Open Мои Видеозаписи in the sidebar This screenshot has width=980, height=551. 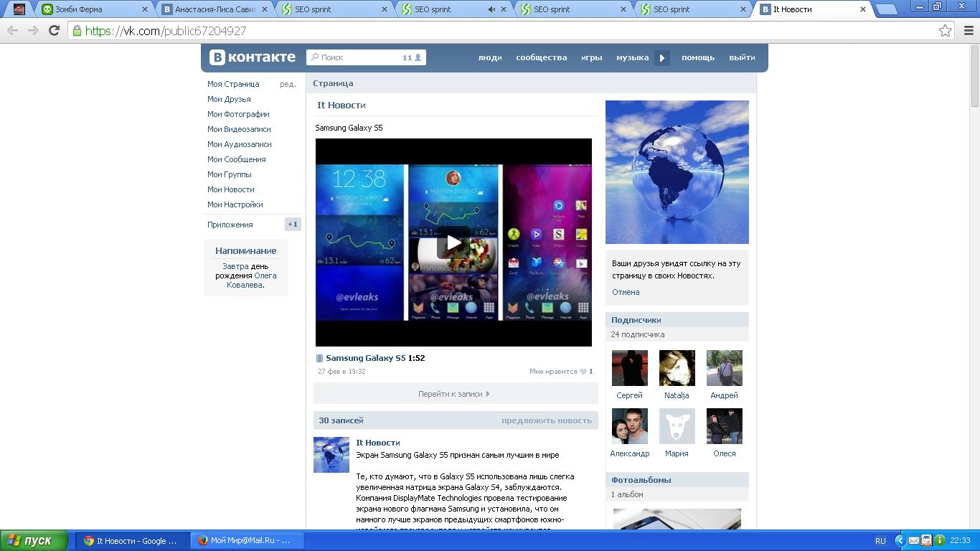point(239,129)
